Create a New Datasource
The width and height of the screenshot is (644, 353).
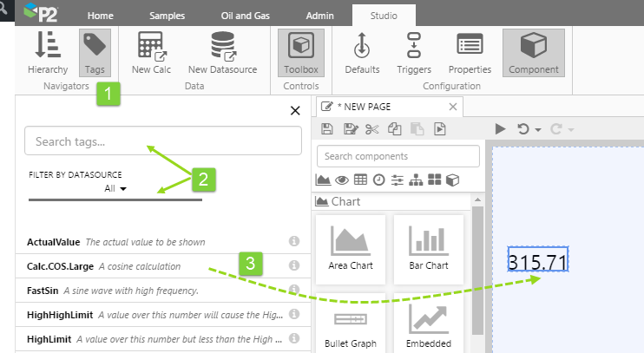click(x=222, y=53)
